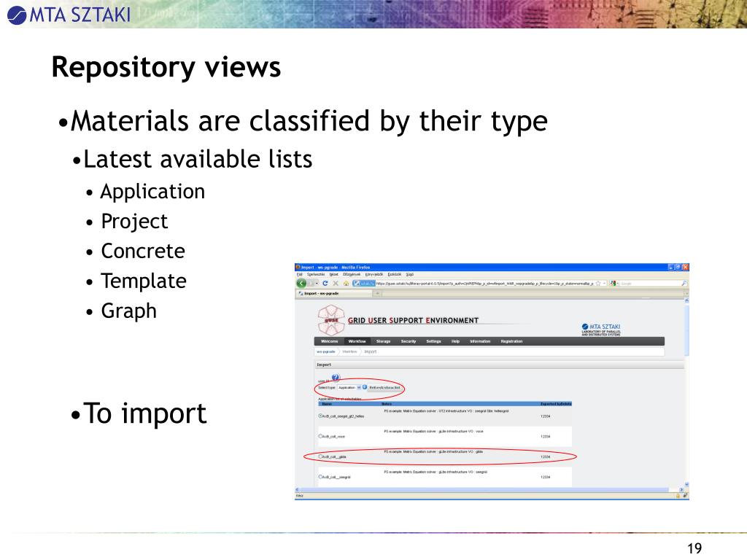Open Workflow tab in portal navigation
This screenshot has height=560, width=747.
click(x=357, y=341)
